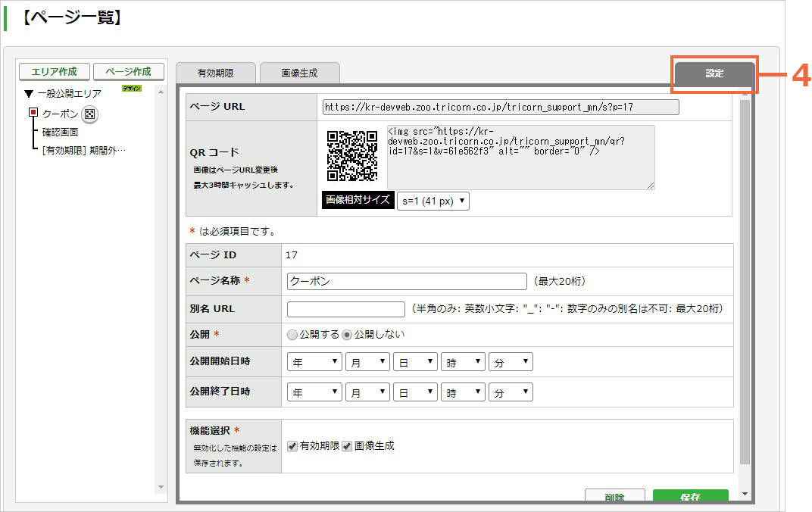Click the 削除 button

click(615, 495)
